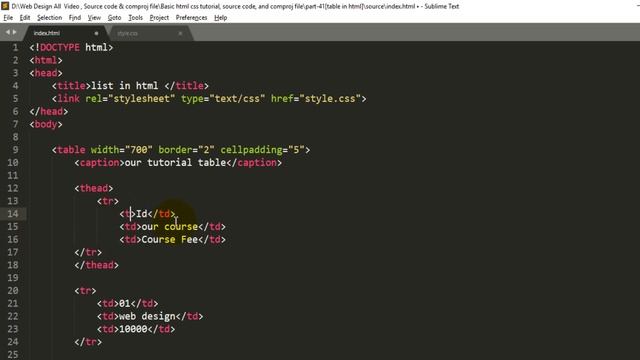Click the closing thead tag on line 18

tap(96, 265)
